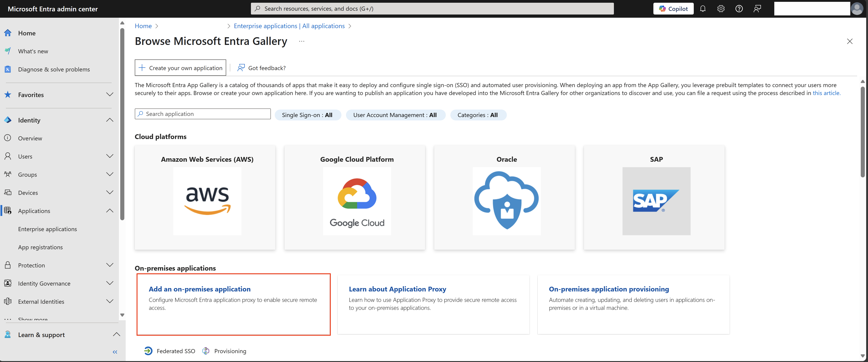Open the notifications bell
The width and height of the screenshot is (868, 362).
click(x=703, y=9)
